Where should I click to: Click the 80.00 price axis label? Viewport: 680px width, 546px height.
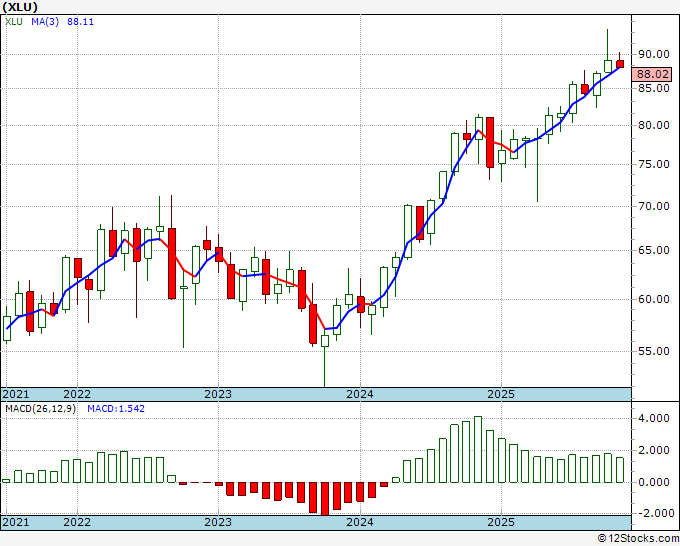point(654,125)
